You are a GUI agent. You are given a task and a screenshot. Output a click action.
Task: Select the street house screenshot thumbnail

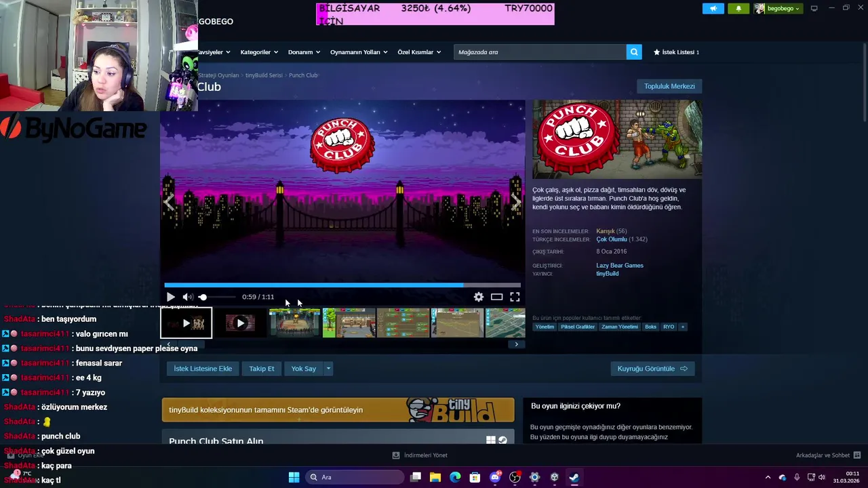(349, 323)
